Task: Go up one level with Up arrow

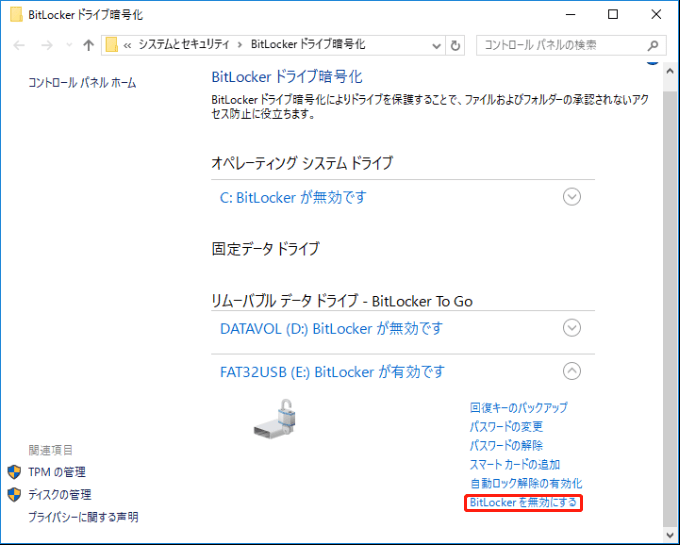Action: (88, 45)
